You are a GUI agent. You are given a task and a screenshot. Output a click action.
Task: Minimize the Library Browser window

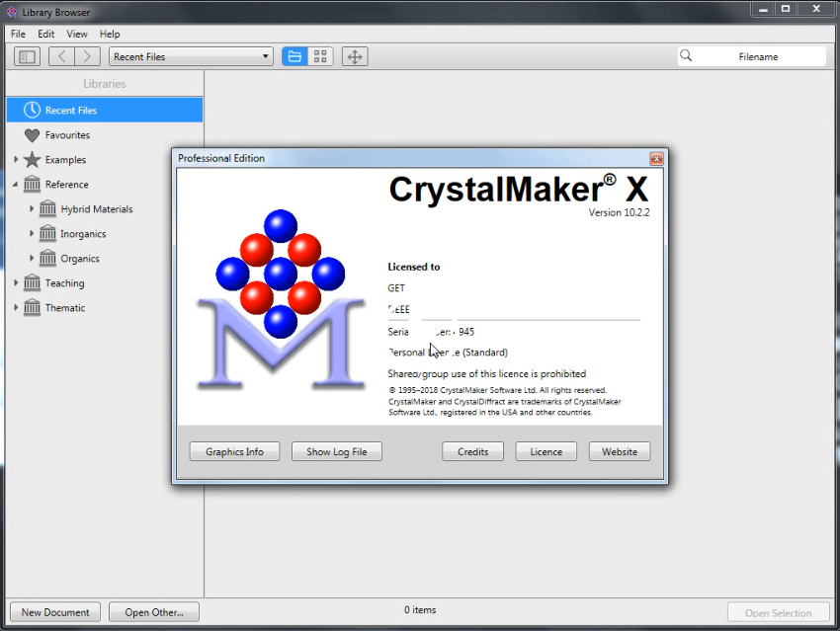point(763,9)
